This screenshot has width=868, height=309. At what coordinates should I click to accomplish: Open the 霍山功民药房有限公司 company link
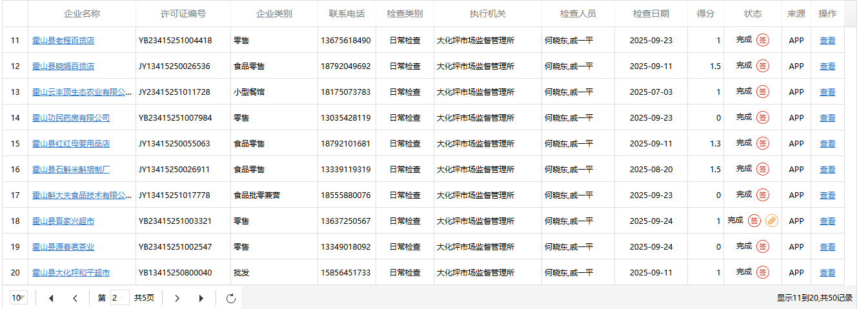(71, 118)
